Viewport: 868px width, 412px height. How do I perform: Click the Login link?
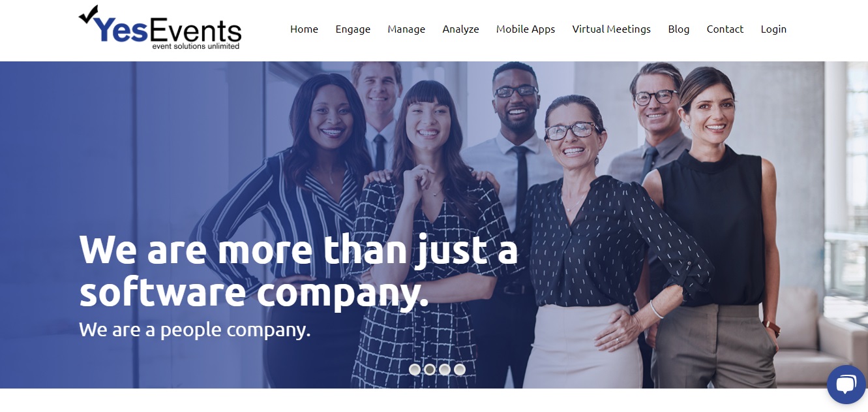click(x=774, y=29)
